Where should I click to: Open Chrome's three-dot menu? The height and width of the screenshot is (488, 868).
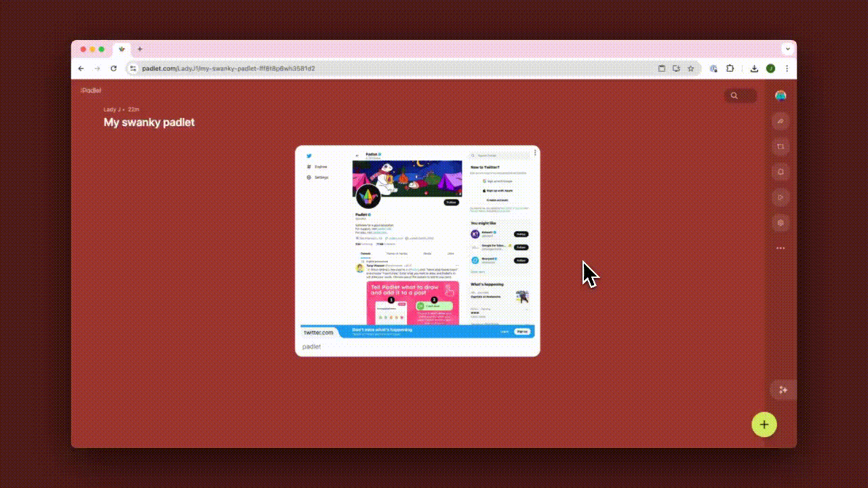787,68
